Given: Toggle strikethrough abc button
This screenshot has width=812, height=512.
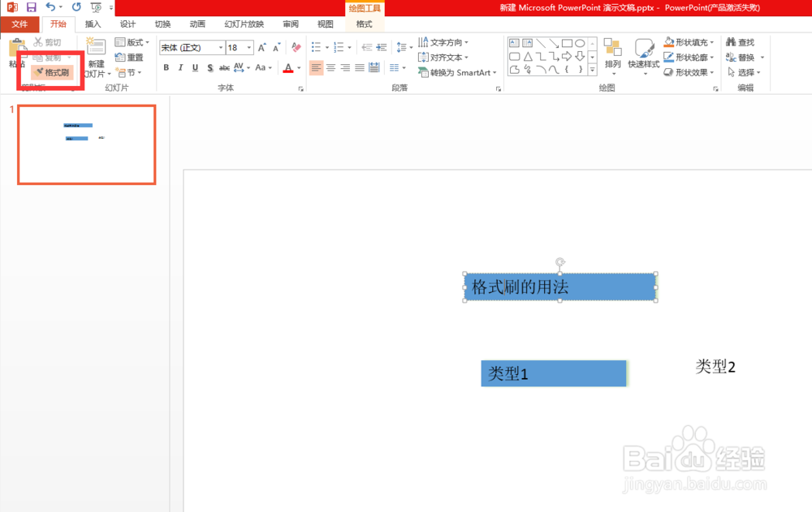Looking at the screenshot, I should pos(224,68).
